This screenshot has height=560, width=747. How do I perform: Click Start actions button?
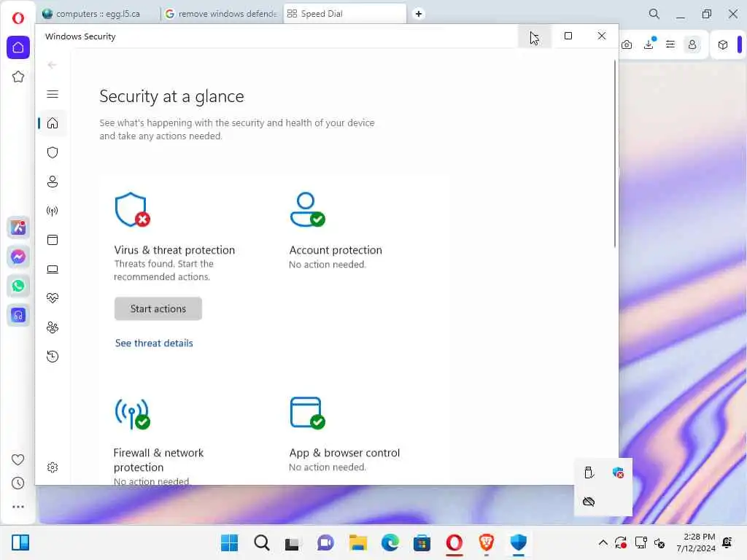158,308
